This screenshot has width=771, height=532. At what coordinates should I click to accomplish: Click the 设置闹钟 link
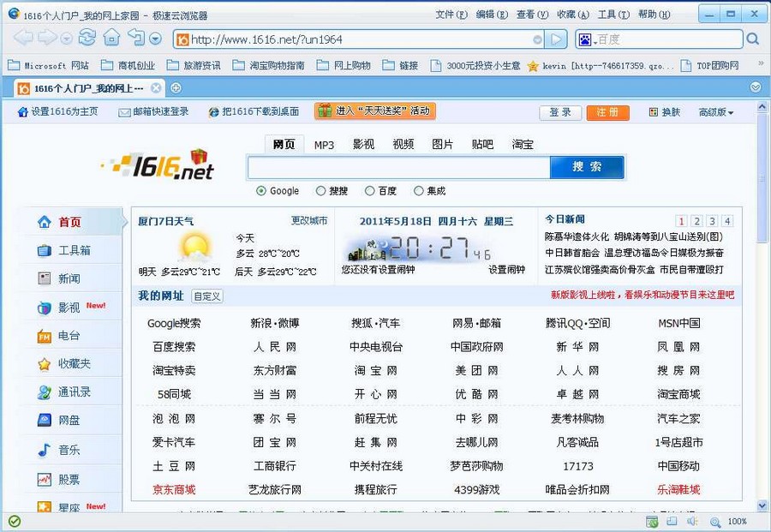point(506,270)
